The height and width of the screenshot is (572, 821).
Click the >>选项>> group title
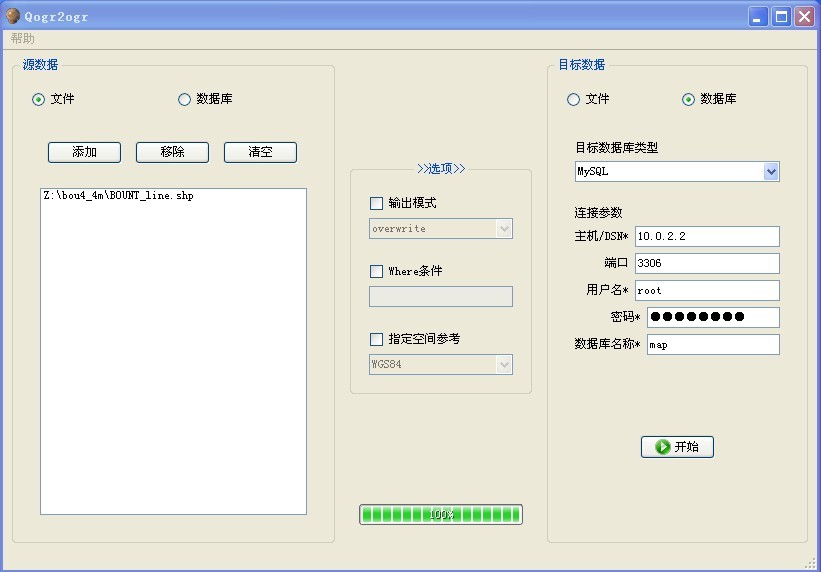441,168
